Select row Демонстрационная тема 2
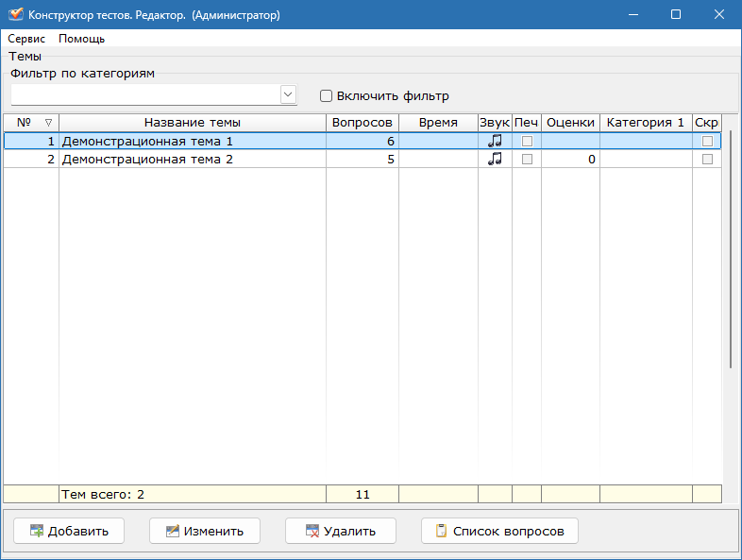Image resolution: width=742 pixels, height=560 pixels. [x=363, y=159]
